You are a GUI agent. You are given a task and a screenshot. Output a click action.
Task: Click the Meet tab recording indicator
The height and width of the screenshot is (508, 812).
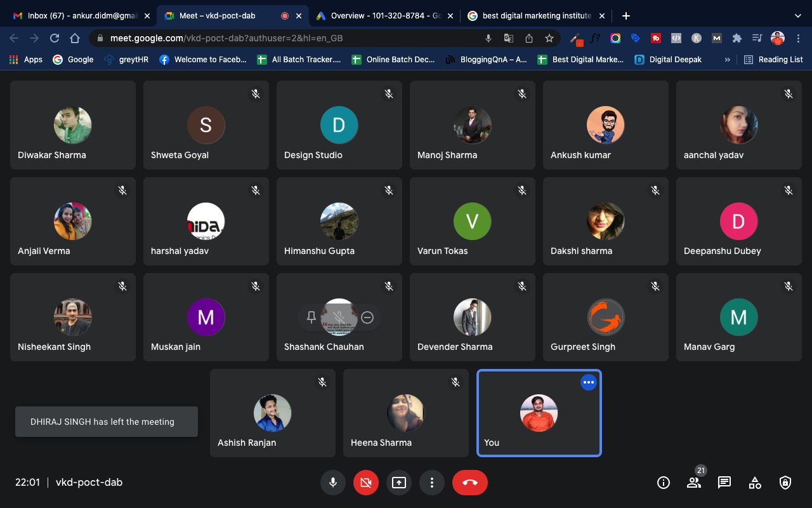285,16
